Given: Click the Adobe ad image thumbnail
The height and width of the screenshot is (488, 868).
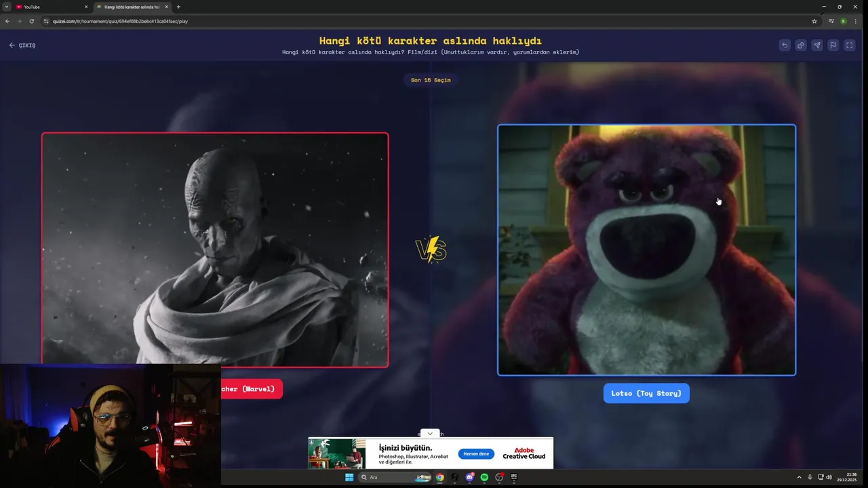Looking at the screenshot, I should click(337, 453).
